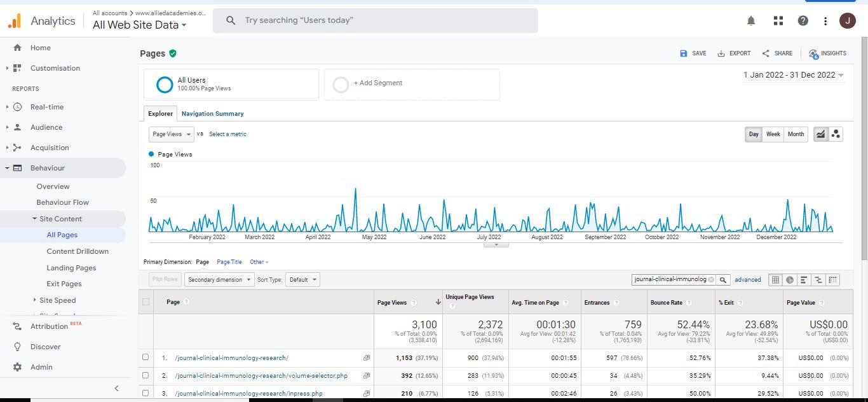The image size is (868, 402).
Task: Click the search magnifier button for the table filter
Action: (x=723, y=280)
